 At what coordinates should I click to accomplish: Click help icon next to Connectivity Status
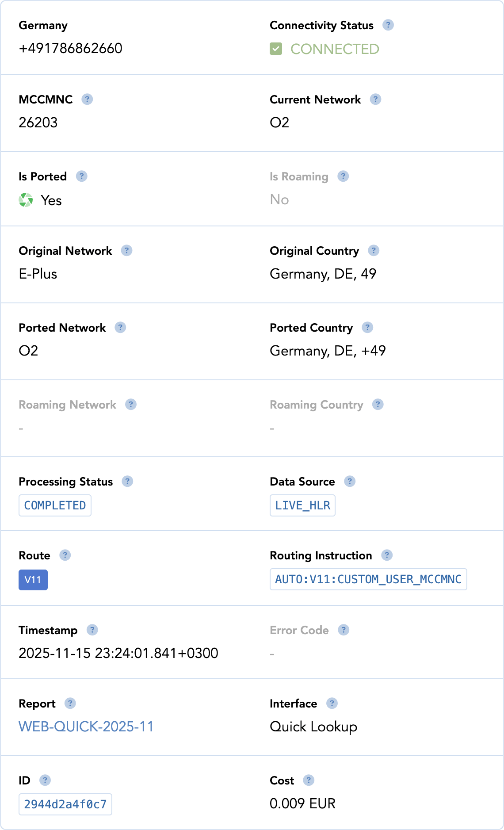[x=388, y=25]
